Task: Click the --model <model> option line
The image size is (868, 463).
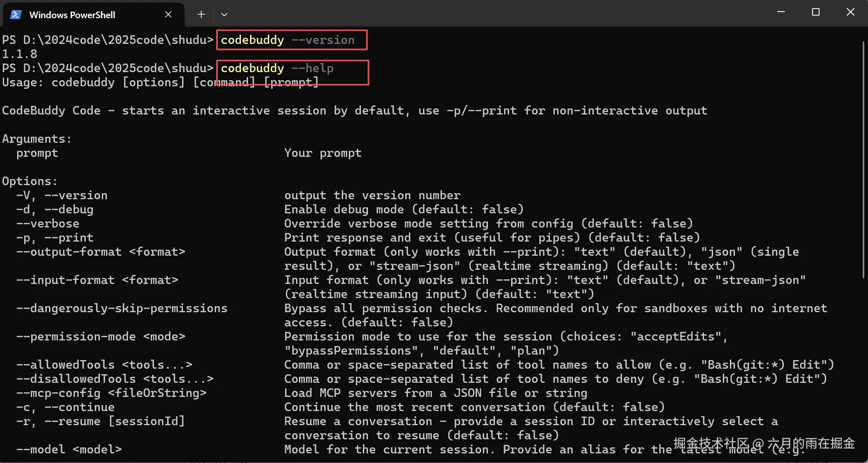Action: [69, 449]
